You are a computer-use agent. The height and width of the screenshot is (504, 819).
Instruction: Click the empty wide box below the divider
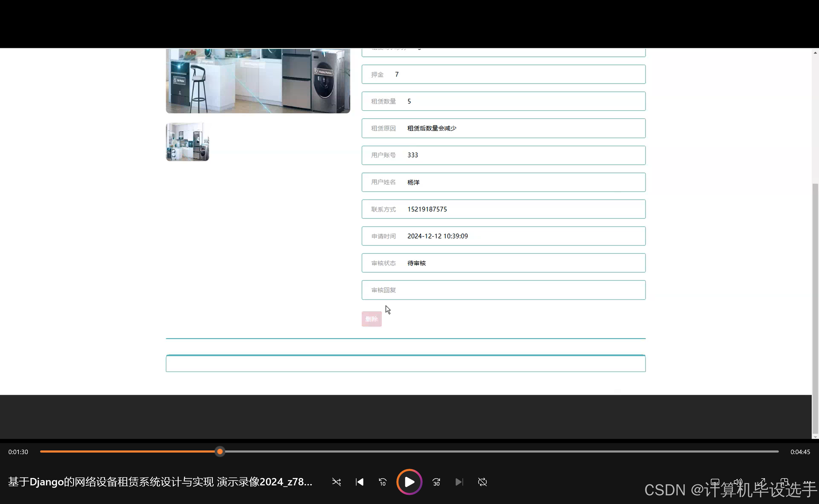point(406,363)
